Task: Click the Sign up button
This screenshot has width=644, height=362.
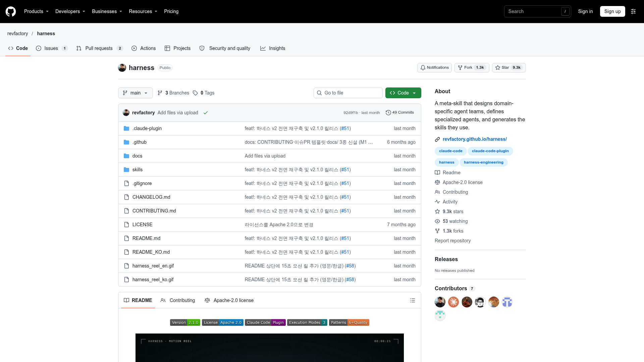Action: (612, 11)
